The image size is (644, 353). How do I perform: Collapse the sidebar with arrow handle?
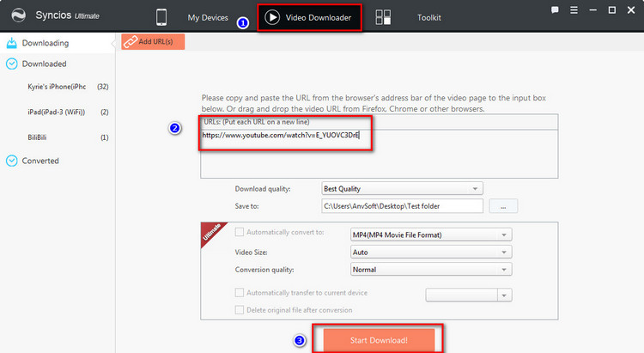point(113,43)
